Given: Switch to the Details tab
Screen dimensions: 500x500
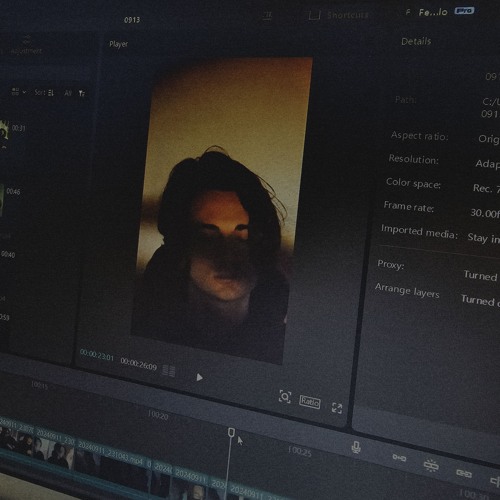Looking at the screenshot, I should [x=416, y=41].
